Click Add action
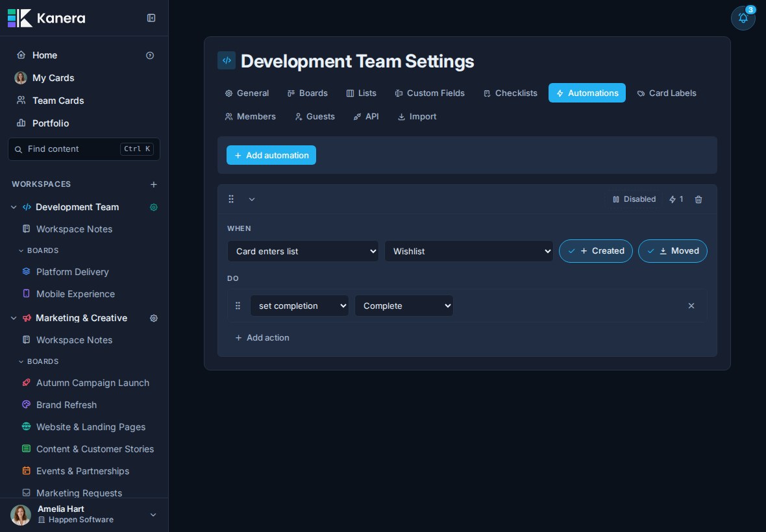Viewport: 766px width, 532px height. click(x=262, y=338)
